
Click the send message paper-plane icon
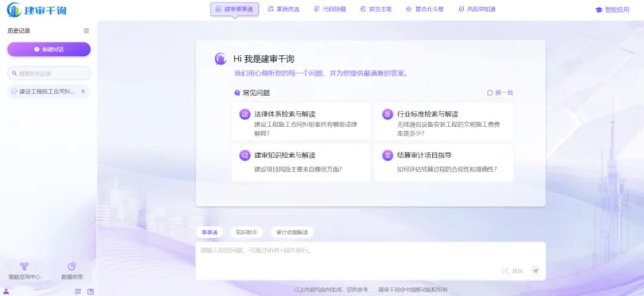(535, 270)
